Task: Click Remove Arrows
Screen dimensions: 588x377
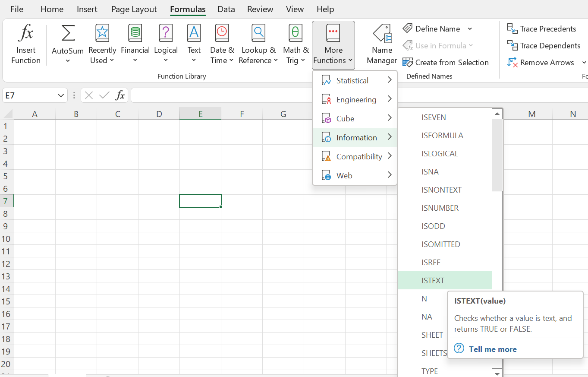Action: [541, 63]
